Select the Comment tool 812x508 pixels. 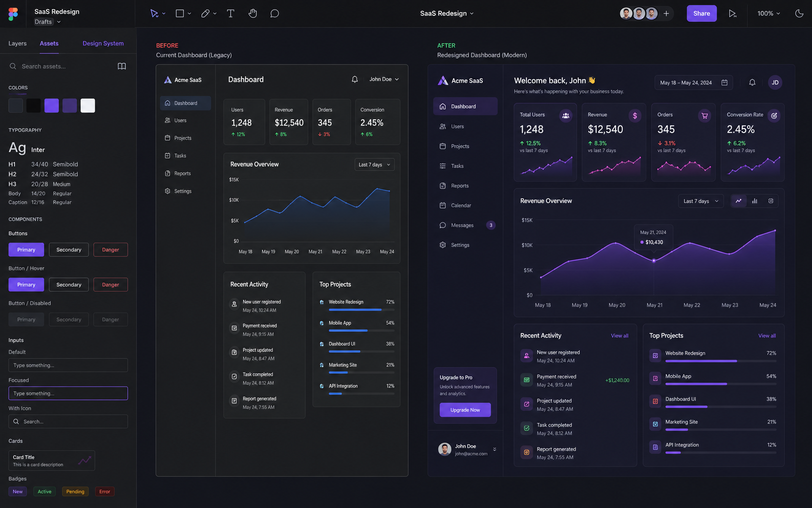click(274, 13)
